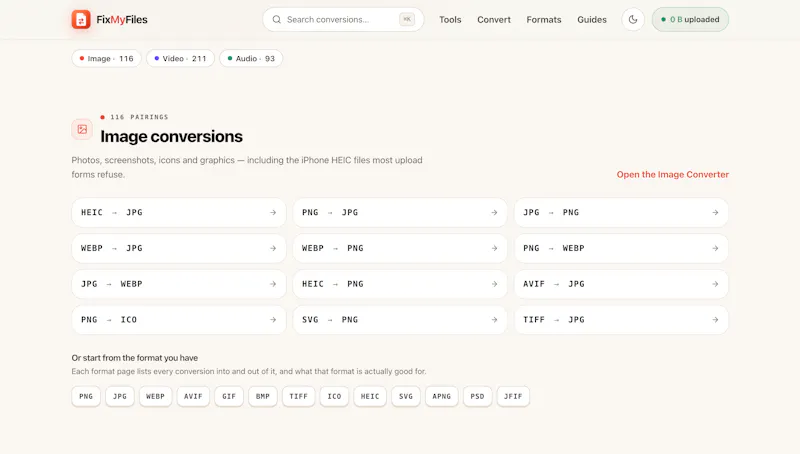Click arrow icon on WEBP to PNG card
This screenshot has width=800, height=454.
coord(494,248)
